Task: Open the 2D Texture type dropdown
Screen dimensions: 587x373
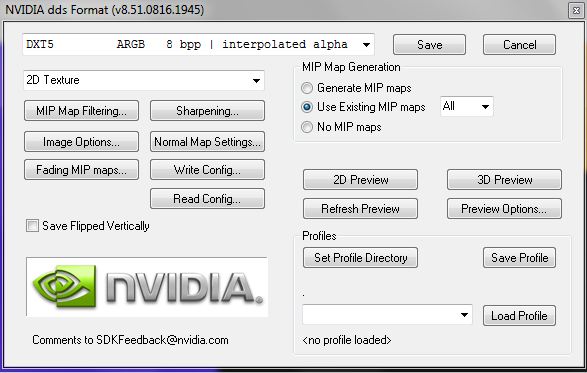Action: (x=144, y=80)
